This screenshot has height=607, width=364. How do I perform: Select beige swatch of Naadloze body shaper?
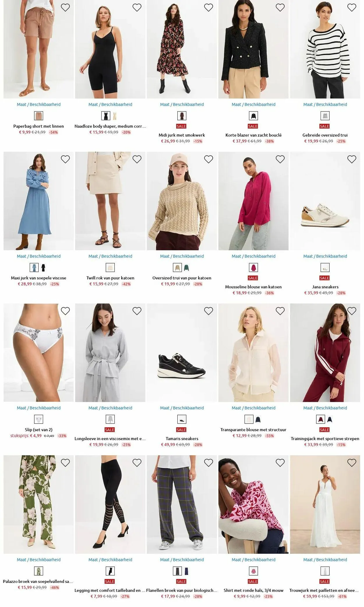(x=115, y=116)
